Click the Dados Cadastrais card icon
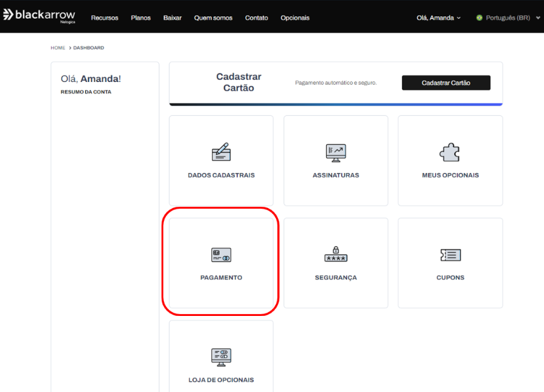 coord(221,152)
